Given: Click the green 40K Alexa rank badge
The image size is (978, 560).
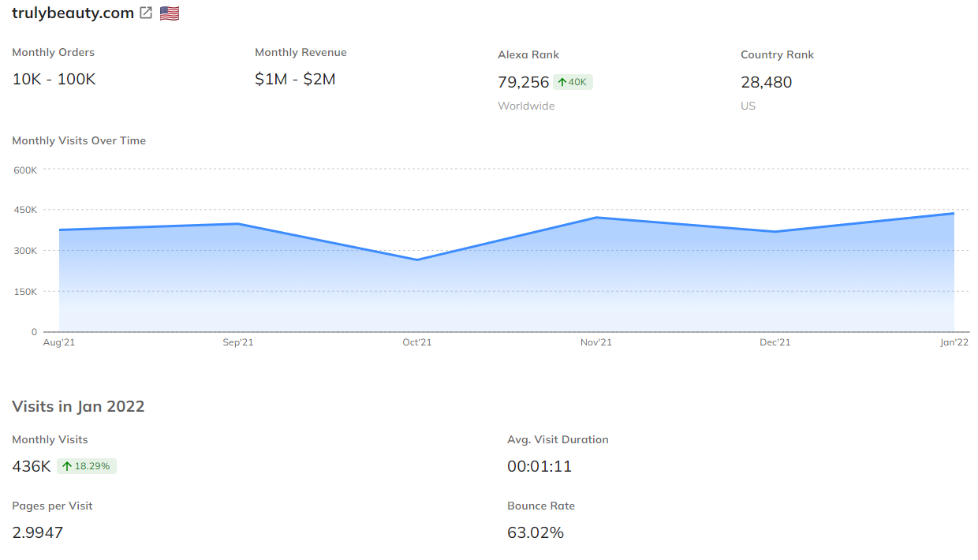Looking at the screenshot, I should 573,82.
